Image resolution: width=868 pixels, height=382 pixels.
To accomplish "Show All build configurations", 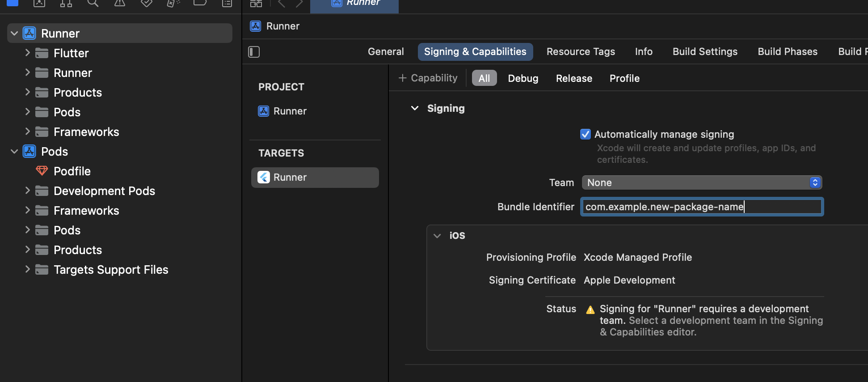I will coord(484,78).
